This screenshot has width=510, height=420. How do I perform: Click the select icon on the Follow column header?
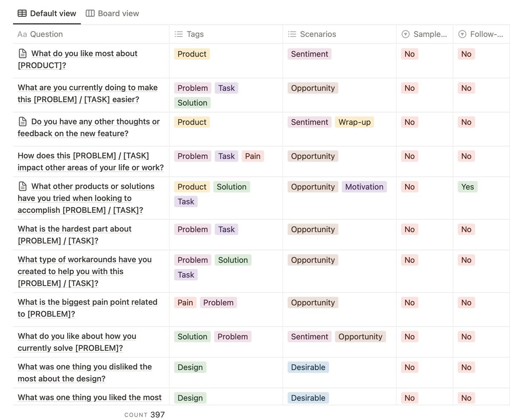click(x=462, y=34)
